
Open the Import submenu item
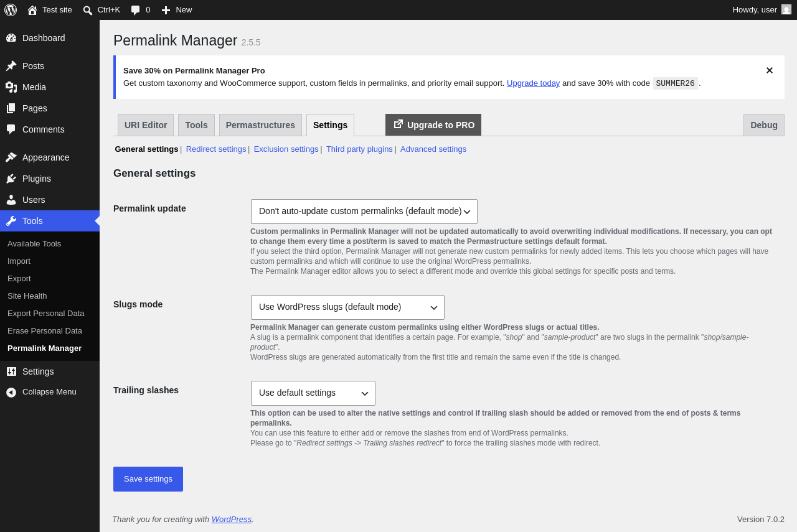coord(19,261)
